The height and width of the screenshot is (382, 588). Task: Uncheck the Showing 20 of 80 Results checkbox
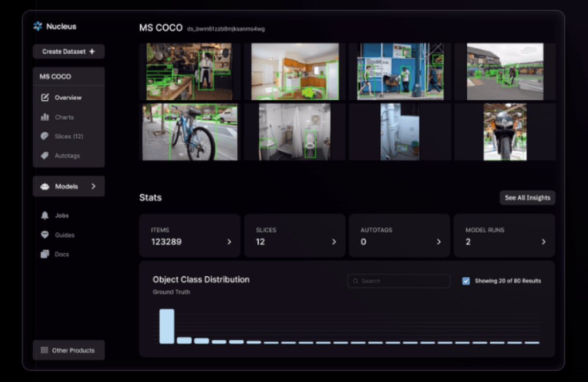(x=466, y=281)
